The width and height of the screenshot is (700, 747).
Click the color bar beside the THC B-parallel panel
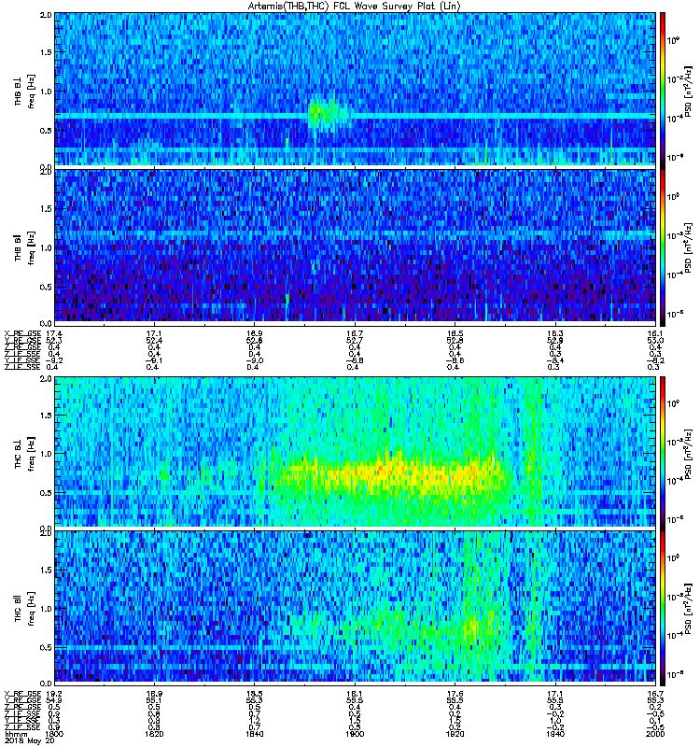(x=662, y=609)
